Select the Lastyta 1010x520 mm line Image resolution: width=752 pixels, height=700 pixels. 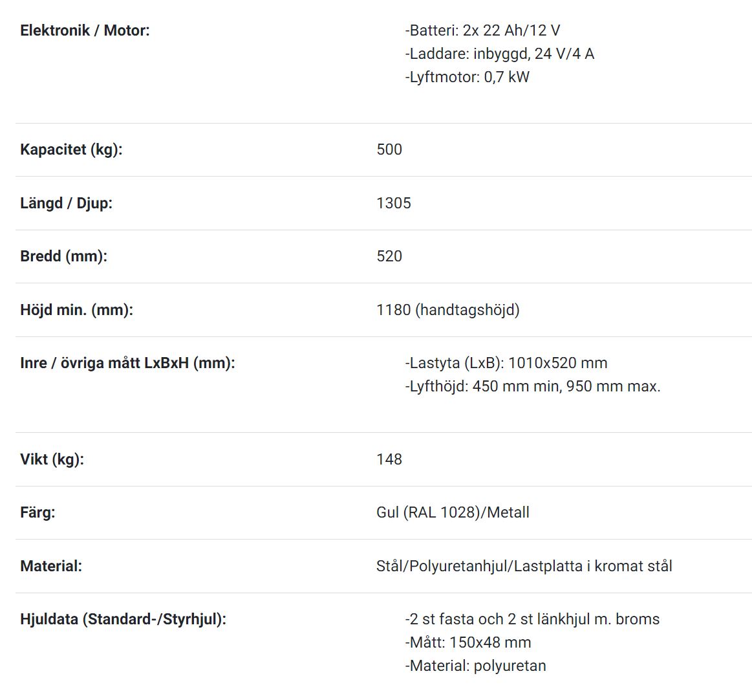point(506,364)
